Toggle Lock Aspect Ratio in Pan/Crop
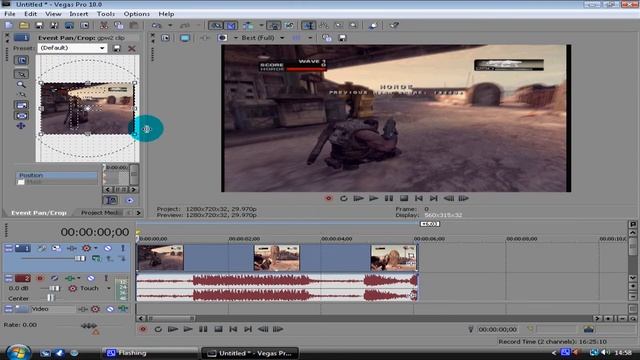 click(21, 105)
